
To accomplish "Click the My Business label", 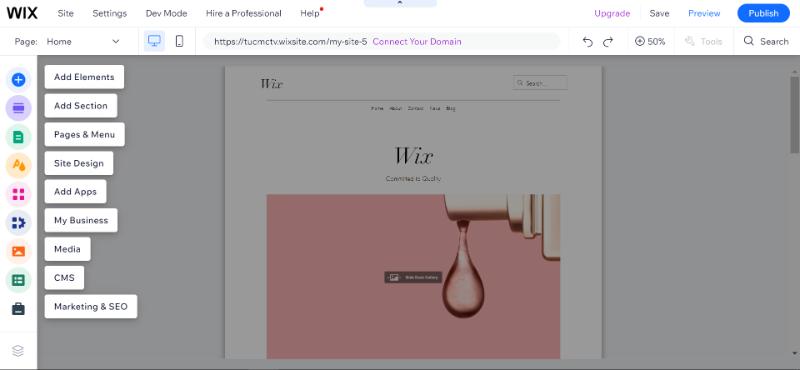I will point(81,220).
